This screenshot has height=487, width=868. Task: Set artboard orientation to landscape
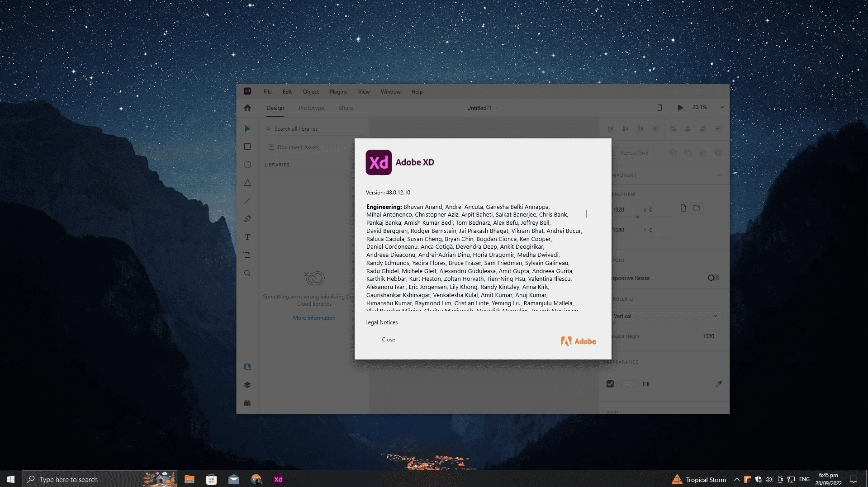click(x=697, y=208)
